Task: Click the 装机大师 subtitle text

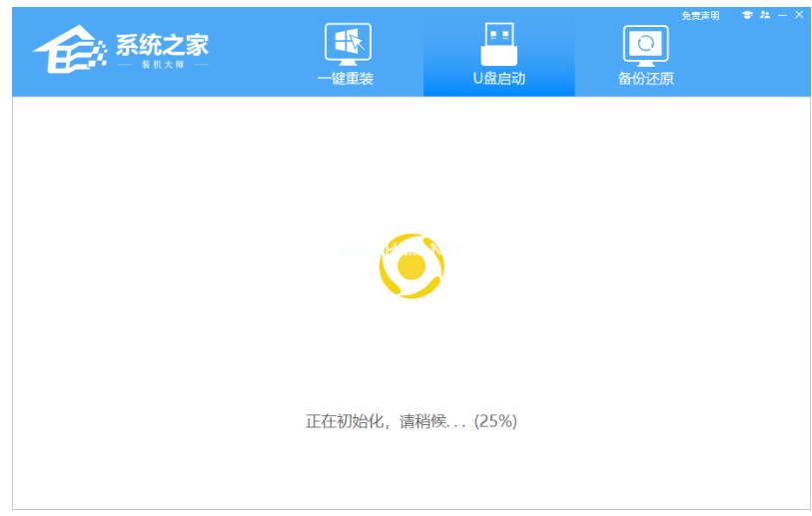Action: (162, 65)
